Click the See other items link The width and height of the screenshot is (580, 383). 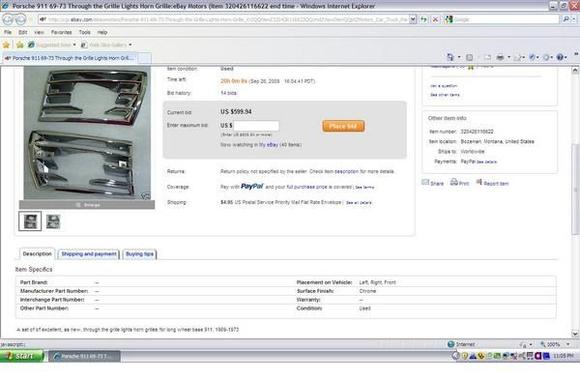[x=445, y=95]
